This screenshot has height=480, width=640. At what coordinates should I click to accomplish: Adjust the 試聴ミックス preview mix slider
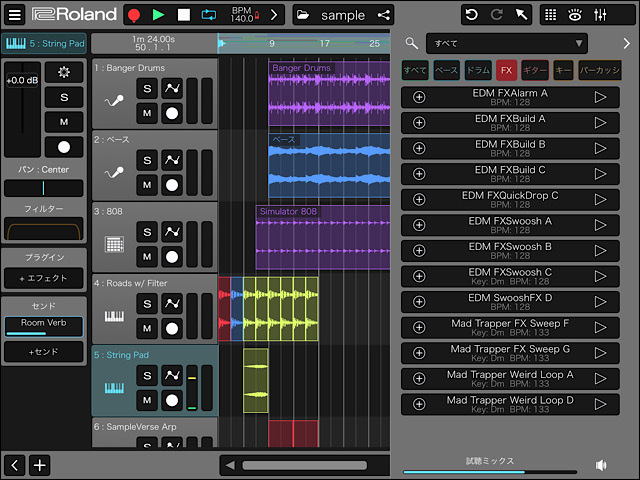tap(490, 472)
